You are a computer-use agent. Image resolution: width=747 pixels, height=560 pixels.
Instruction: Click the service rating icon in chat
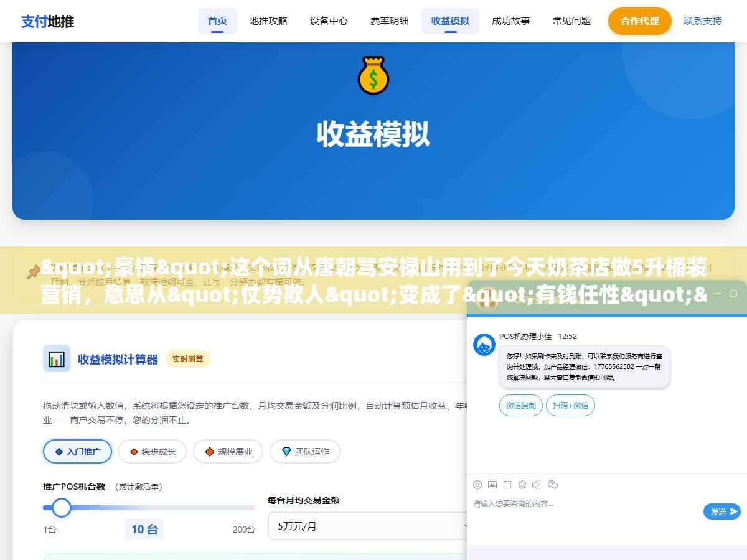(522, 485)
